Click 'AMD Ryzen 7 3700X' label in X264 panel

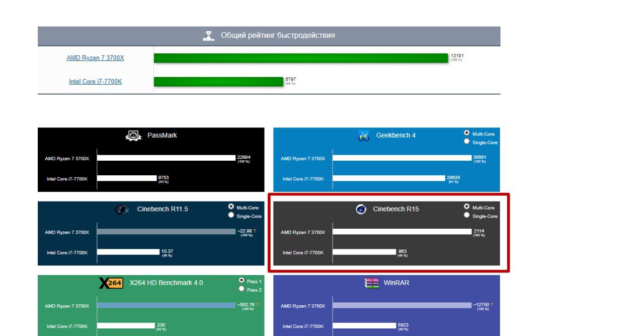(x=67, y=306)
